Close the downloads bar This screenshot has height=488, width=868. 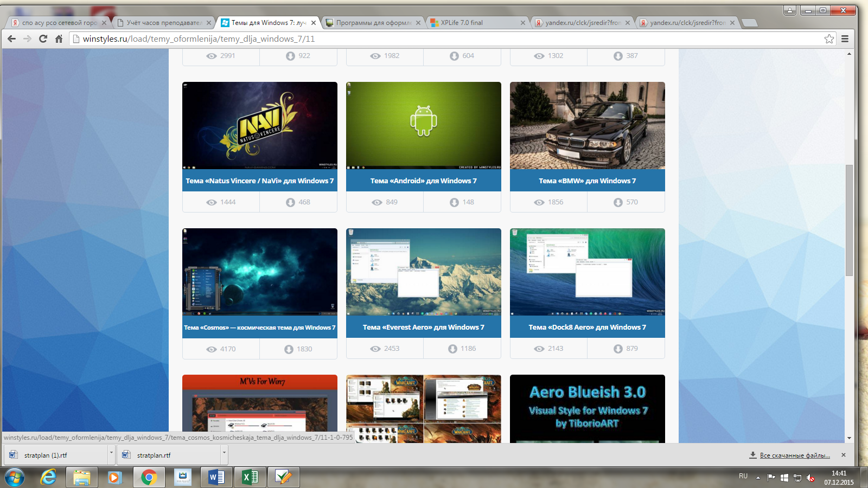[844, 455]
